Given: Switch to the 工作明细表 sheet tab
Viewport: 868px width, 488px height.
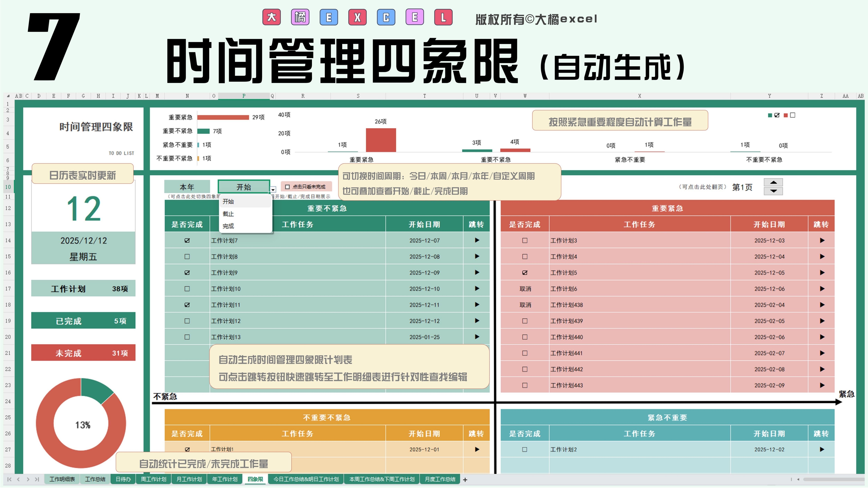Looking at the screenshot, I should [62, 479].
